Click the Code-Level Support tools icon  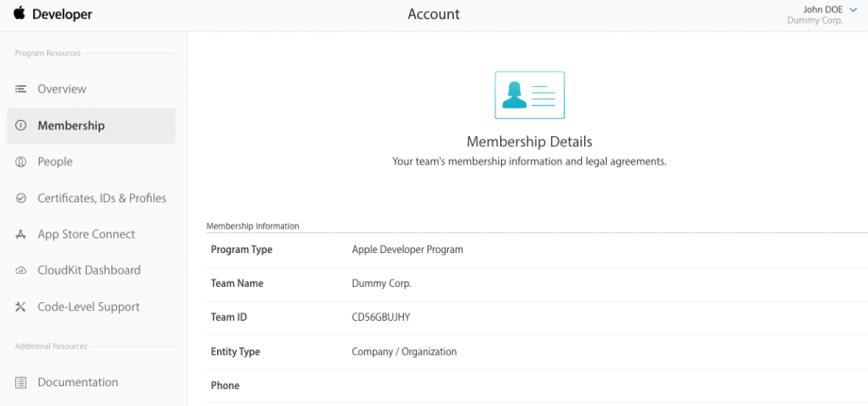21,307
